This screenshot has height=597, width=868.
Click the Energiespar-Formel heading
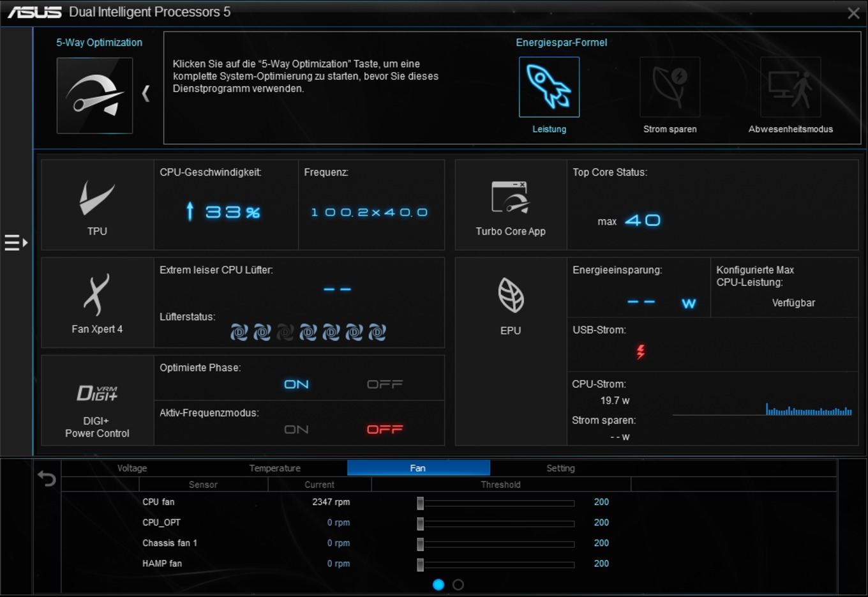pyautogui.click(x=562, y=42)
